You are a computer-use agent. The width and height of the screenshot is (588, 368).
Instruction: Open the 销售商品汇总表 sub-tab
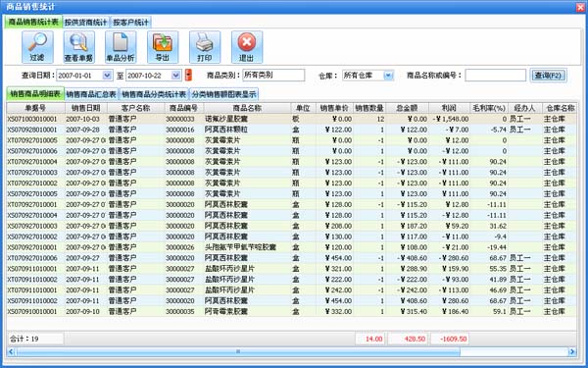[x=91, y=94]
